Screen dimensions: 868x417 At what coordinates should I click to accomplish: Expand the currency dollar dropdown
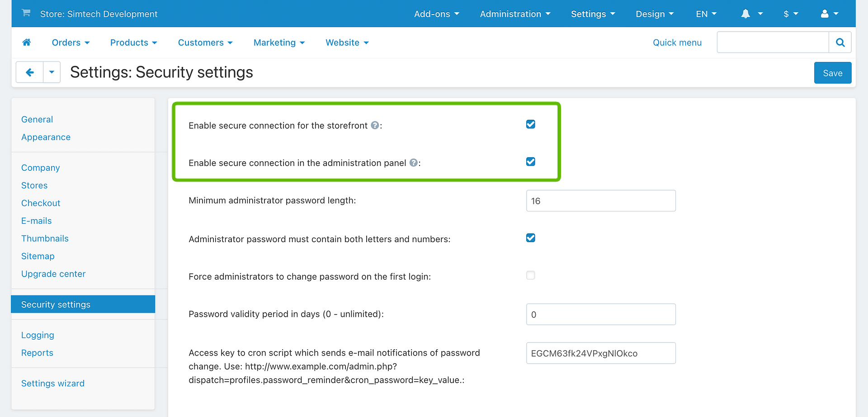[791, 14]
